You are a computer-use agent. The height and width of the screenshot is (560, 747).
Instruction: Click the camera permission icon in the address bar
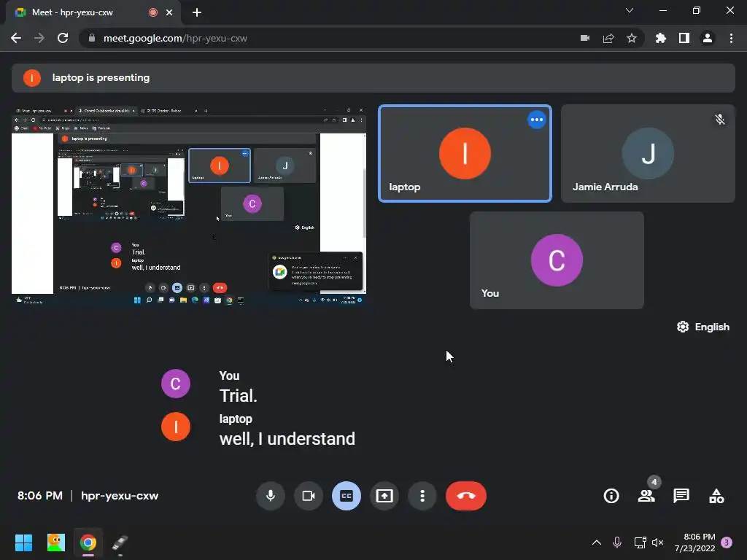[x=585, y=38]
